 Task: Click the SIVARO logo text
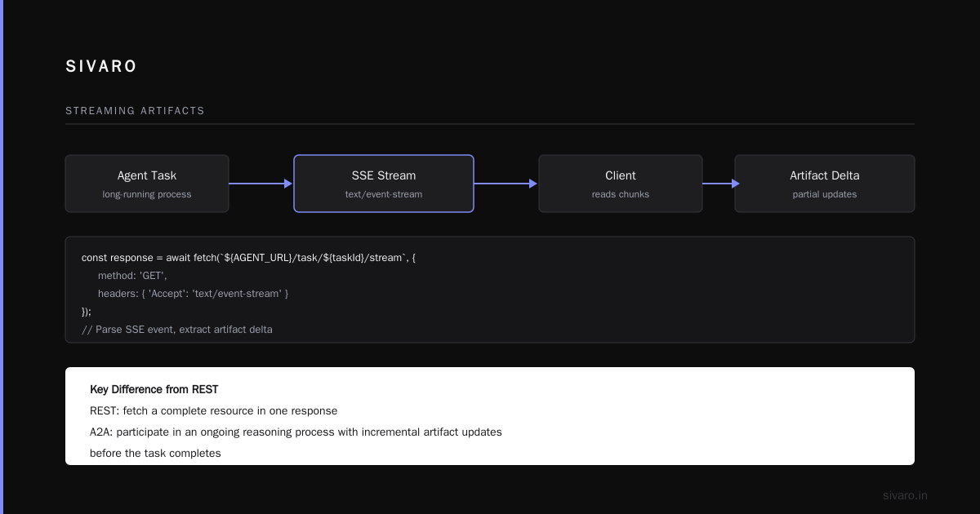tap(101, 67)
